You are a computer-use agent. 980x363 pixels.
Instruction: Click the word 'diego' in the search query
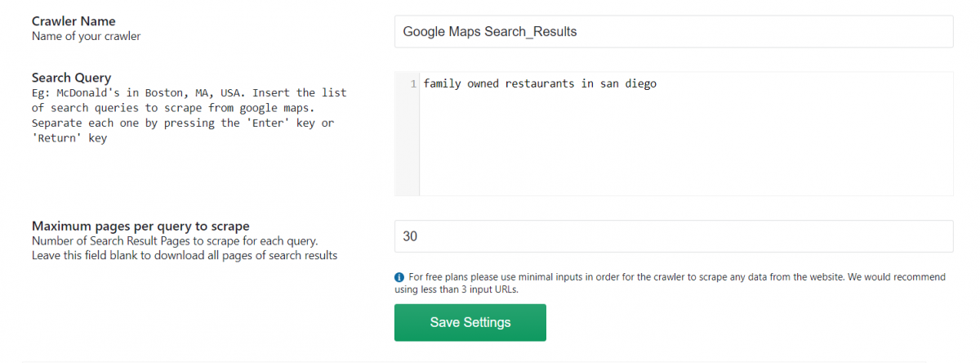click(x=640, y=83)
